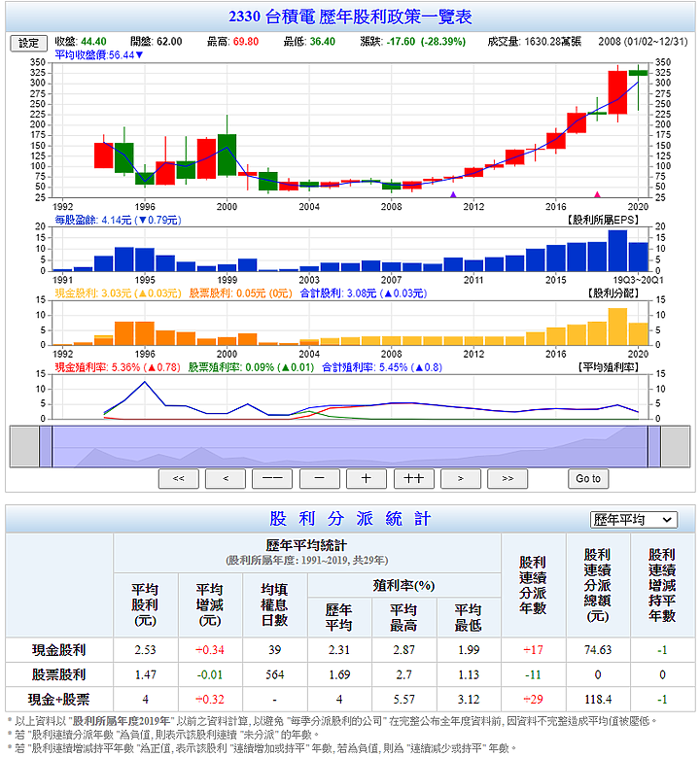This screenshot has height=757, width=700.
Task: Click the yield line peak near 1996
Action: pyautogui.click(x=145, y=382)
